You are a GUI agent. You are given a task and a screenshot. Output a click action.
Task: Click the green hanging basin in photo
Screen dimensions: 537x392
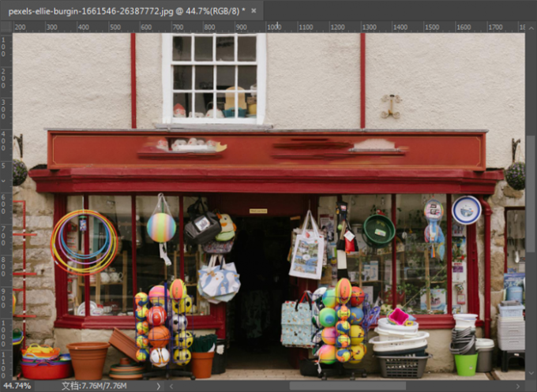point(379,230)
